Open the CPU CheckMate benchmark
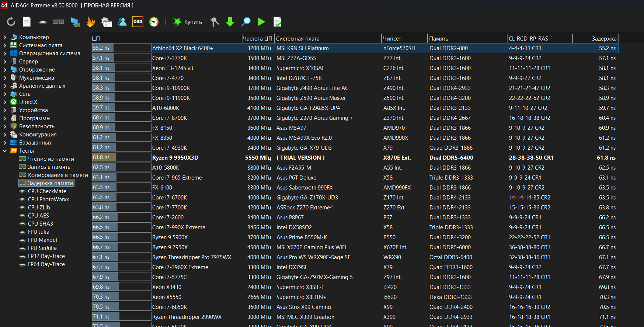The height and width of the screenshot is (327, 644). [x=47, y=191]
